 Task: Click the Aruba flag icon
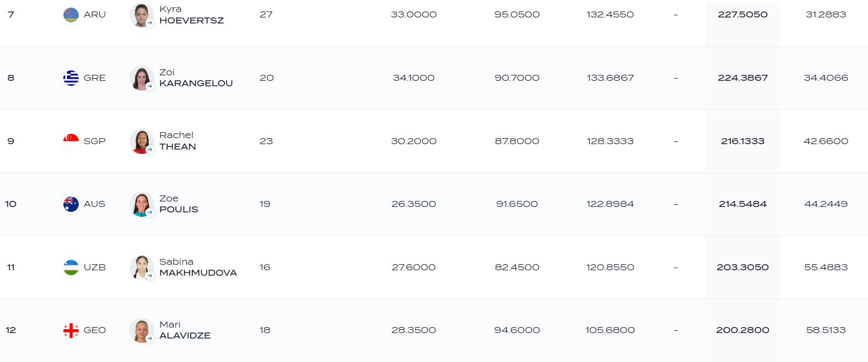click(71, 15)
